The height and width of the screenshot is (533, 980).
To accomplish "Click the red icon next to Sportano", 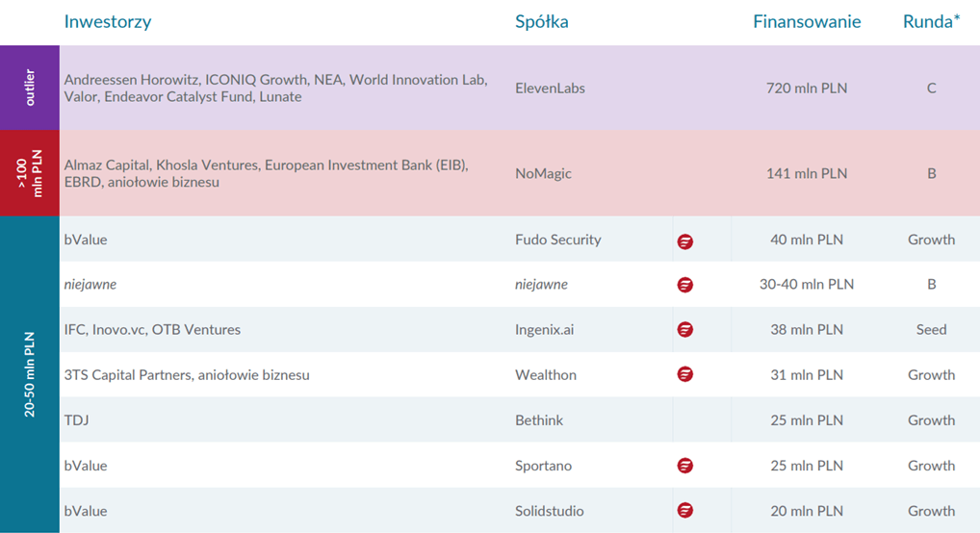I will coord(685,466).
